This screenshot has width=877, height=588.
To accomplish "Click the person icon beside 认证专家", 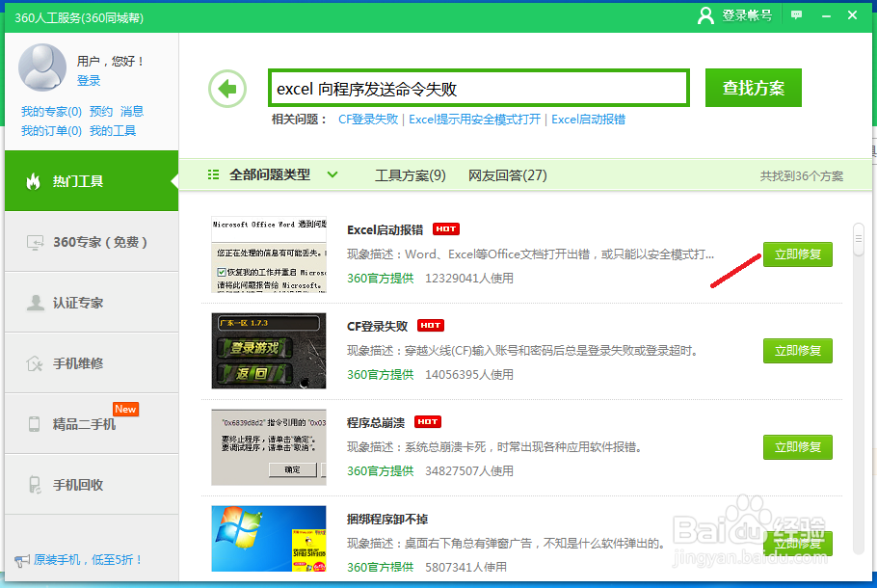I will [x=36, y=303].
